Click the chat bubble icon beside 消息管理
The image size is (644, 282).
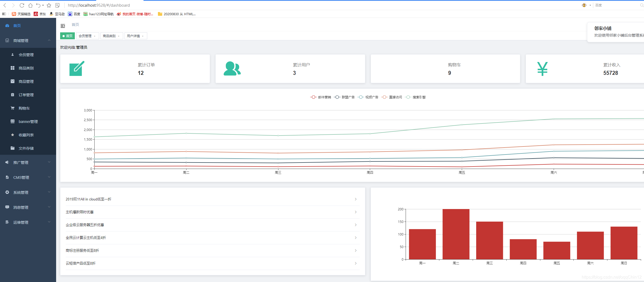pos(7,207)
